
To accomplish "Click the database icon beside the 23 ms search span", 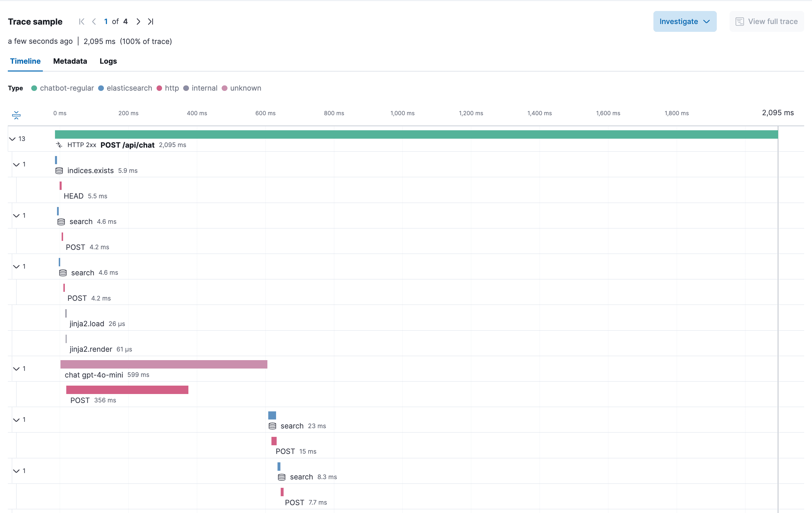I will point(272,426).
